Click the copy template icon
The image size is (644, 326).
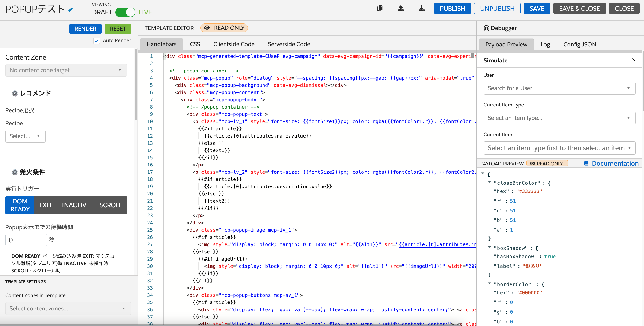pyautogui.click(x=380, y=9)
